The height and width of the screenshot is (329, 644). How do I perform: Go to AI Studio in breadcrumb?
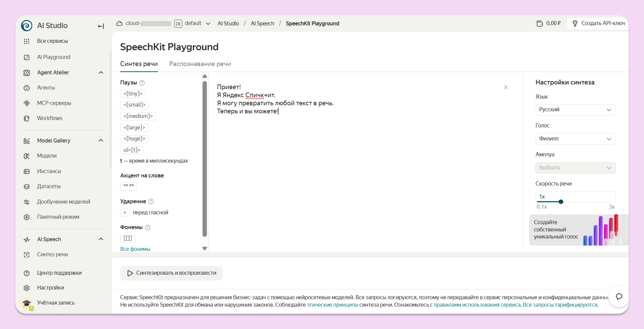(x=228, y=23)
